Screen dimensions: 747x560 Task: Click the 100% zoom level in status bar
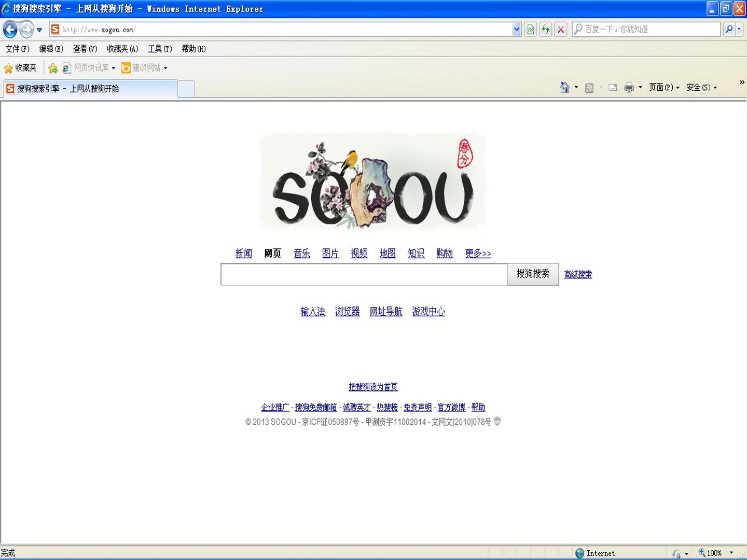[x=715, y=553]
